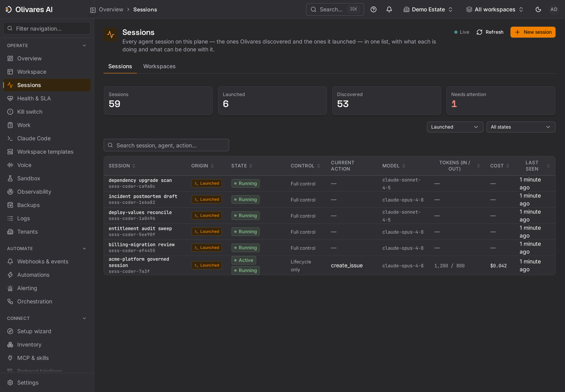Open the AD user avatar
This screenshot has height=392, width=565.
[x=554, y=10]
